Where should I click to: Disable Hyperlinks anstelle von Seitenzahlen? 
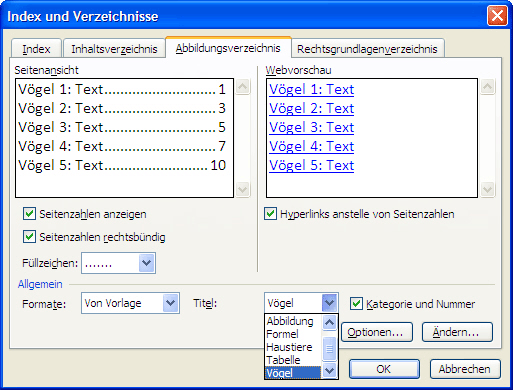(270, 214)
